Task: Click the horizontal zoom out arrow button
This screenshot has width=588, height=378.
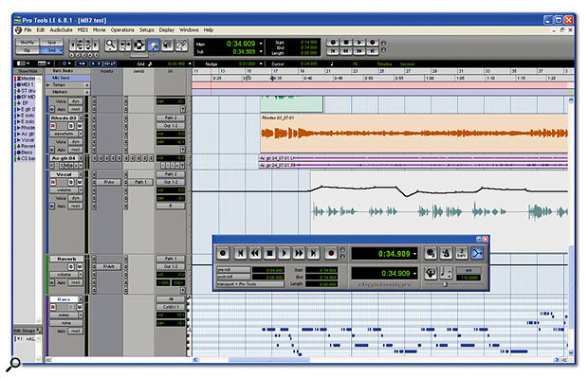Action: coord(73,45)
